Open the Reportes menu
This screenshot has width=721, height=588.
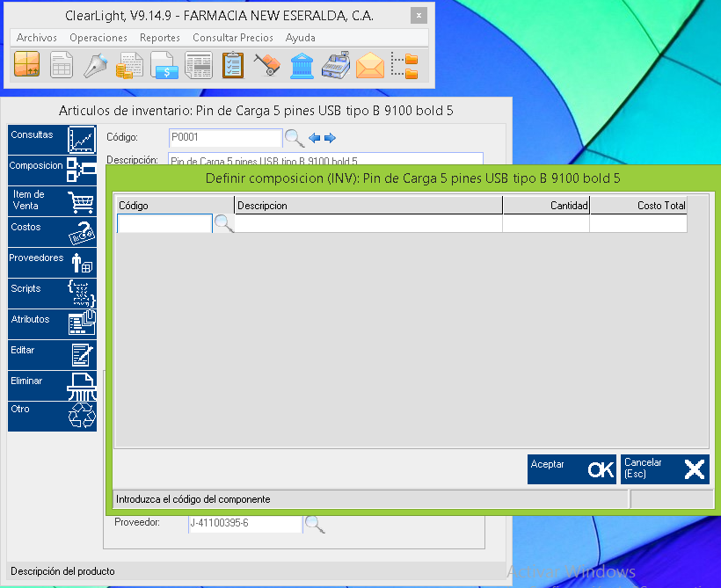click(x=160, y=38)
